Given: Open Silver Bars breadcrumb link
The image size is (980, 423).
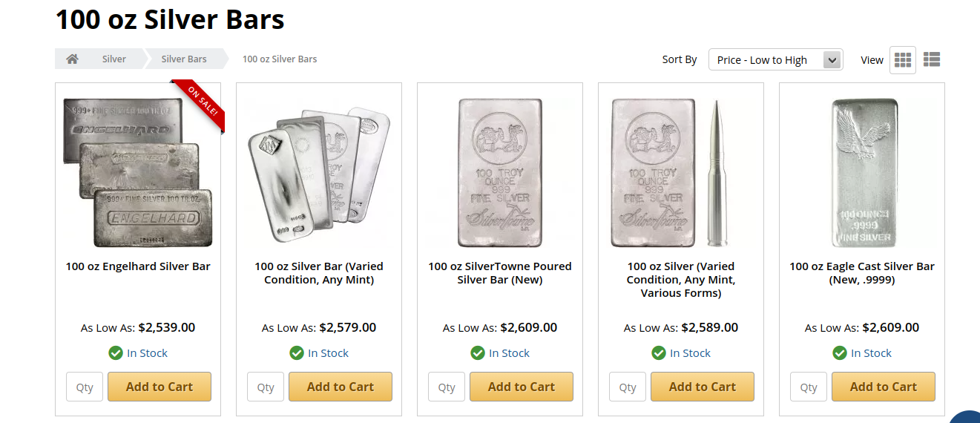Looking at the screenshot, I should [184, 59].
